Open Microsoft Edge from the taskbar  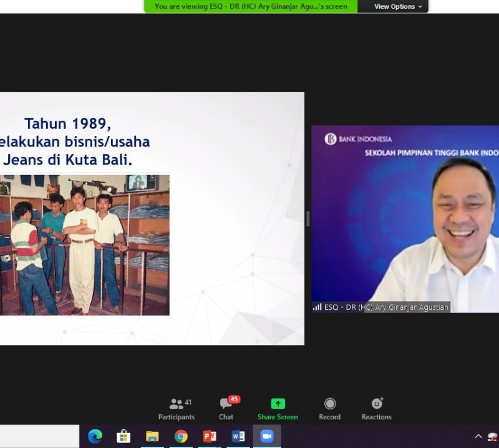pos(95,436)
